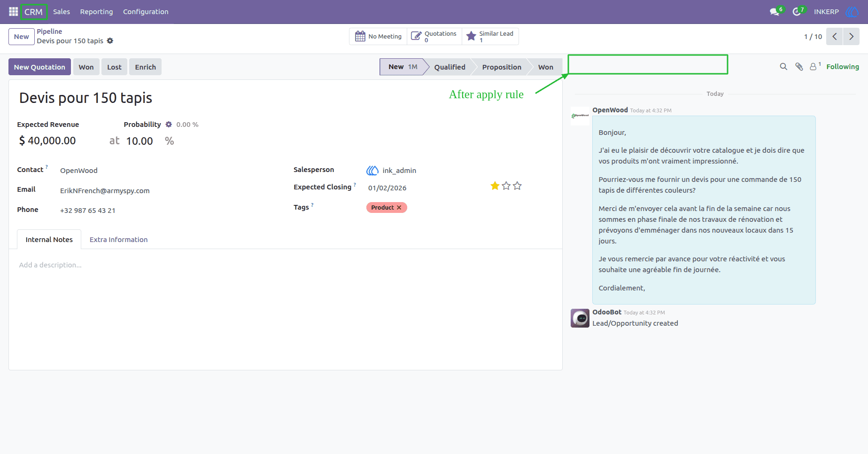Image resolution: width=868 pixels, height=454 pixels.
Task: Select the Won stage in status bar
Action: [545, 67]
